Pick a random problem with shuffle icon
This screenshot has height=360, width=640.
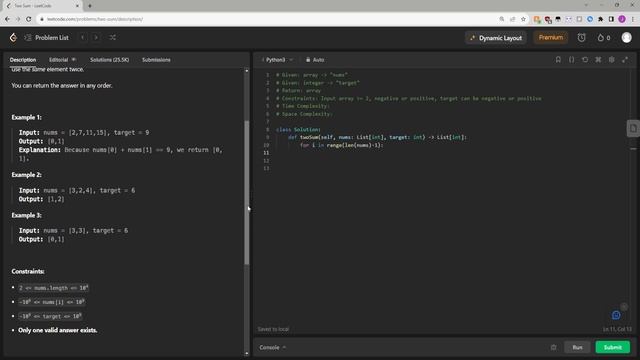[x=113, y=38]
